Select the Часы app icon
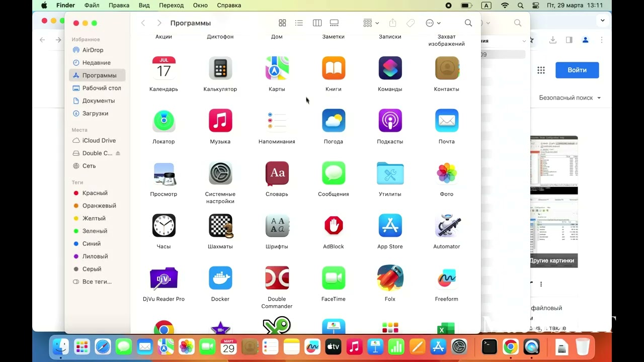Image resolution: width=644 pixels, height=362 pixels. 164,225
